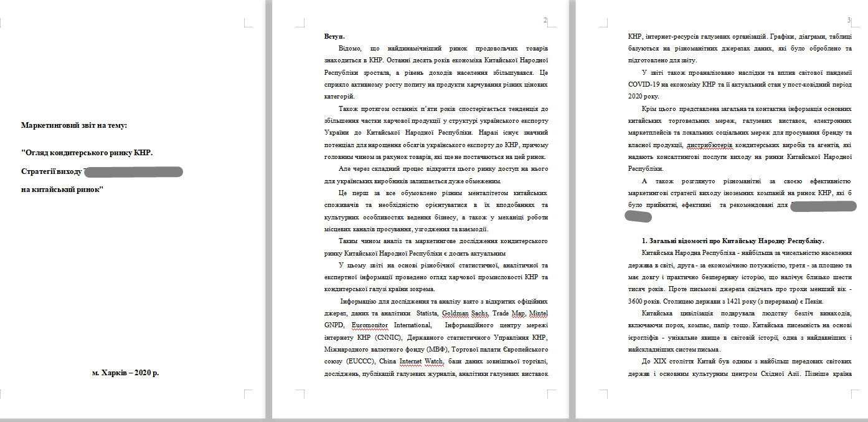This screenshot has width=868, height=422.
Task: Click the spell-flagged words "Goldman Sachs"
Action: point(465,314)
